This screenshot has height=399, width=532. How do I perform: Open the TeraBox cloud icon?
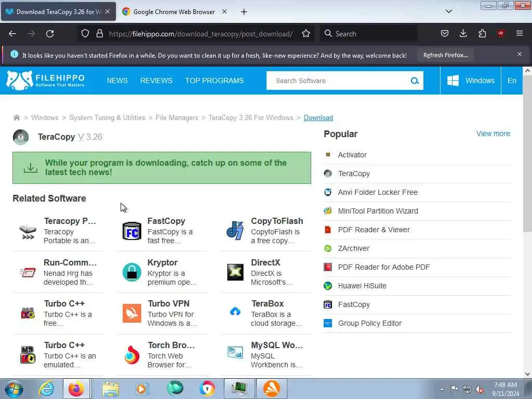click(x=235, y=312)
